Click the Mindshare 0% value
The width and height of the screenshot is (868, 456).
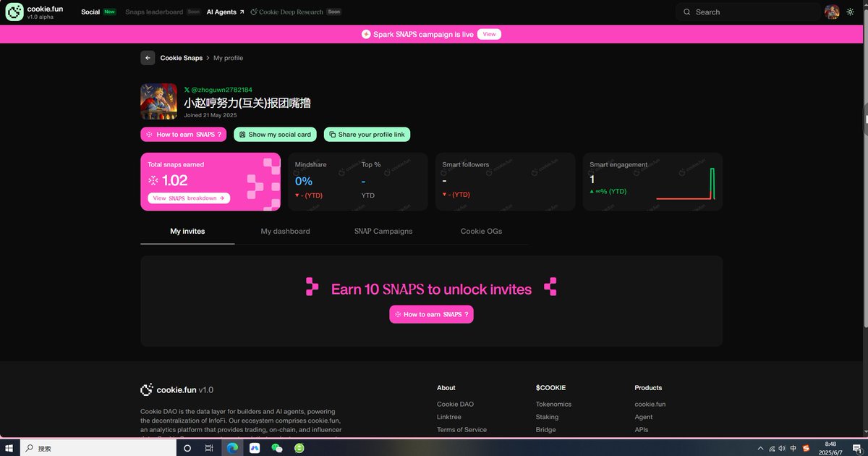click(304, 181)
